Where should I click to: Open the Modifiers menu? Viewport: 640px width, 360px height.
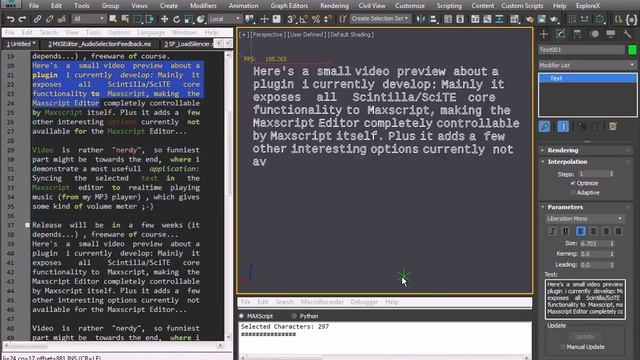coord(203,6)
